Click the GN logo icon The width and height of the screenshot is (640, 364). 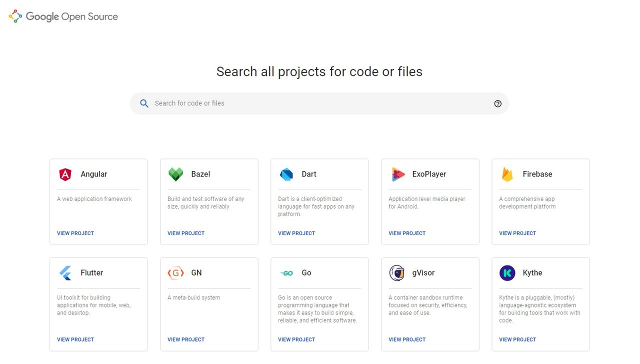[175, 273]
